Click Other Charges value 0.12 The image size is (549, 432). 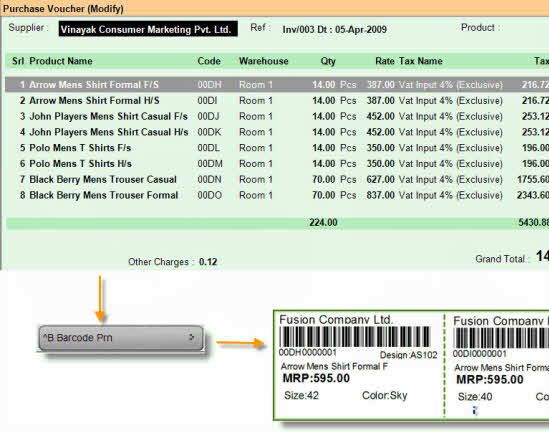(x=208, y=262)
